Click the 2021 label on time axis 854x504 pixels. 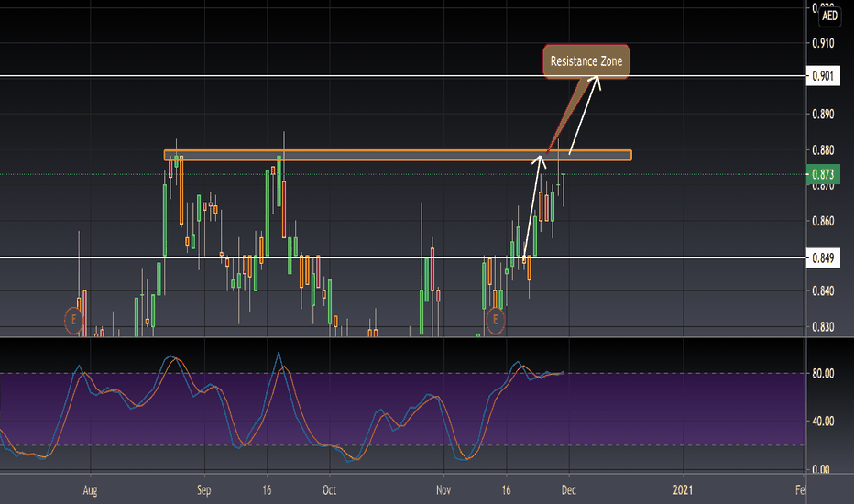[683, 490]
